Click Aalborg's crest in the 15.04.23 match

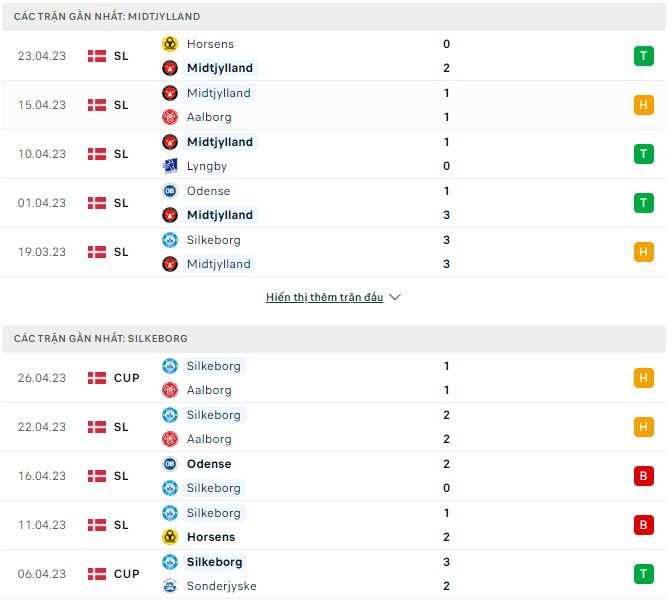coord(170,117)
